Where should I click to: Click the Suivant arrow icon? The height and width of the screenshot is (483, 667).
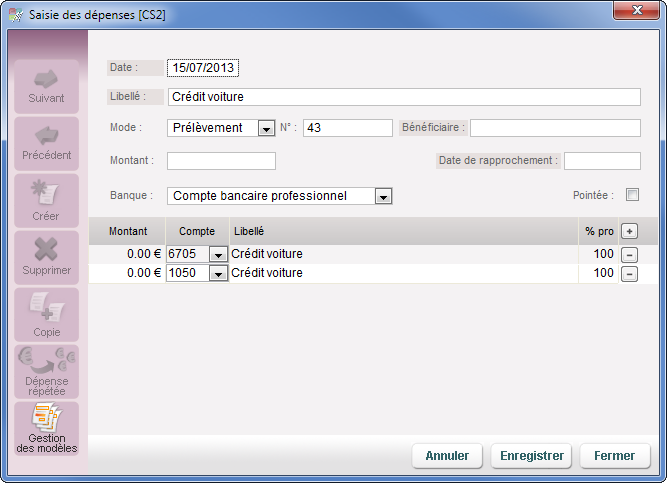(47, 80)
